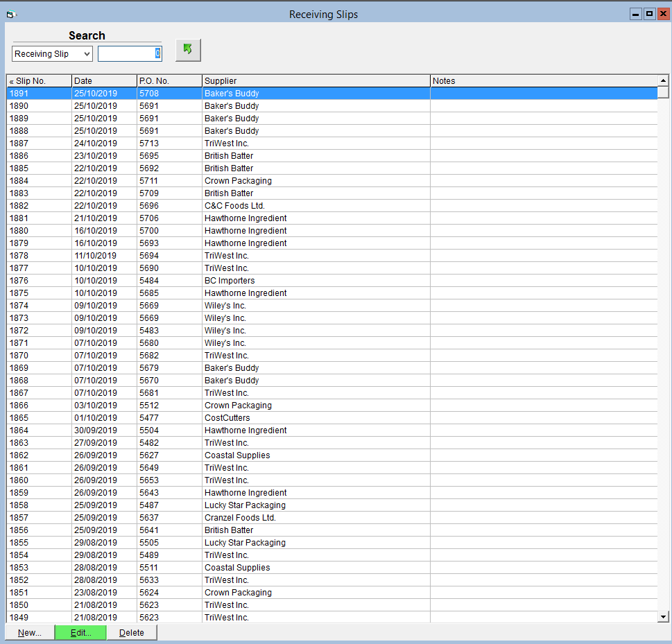Click the vertical scrollbar thumb
The height and width of the screenshot is (644, 672).
coord(663,93)
